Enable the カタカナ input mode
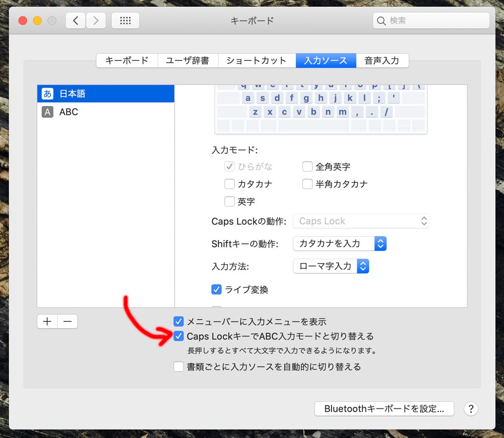 pos(229,184)
